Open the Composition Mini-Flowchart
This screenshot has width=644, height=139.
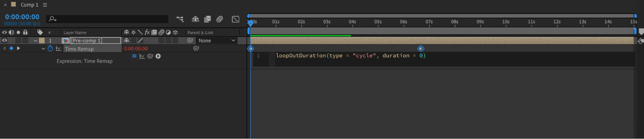point(180,19)
